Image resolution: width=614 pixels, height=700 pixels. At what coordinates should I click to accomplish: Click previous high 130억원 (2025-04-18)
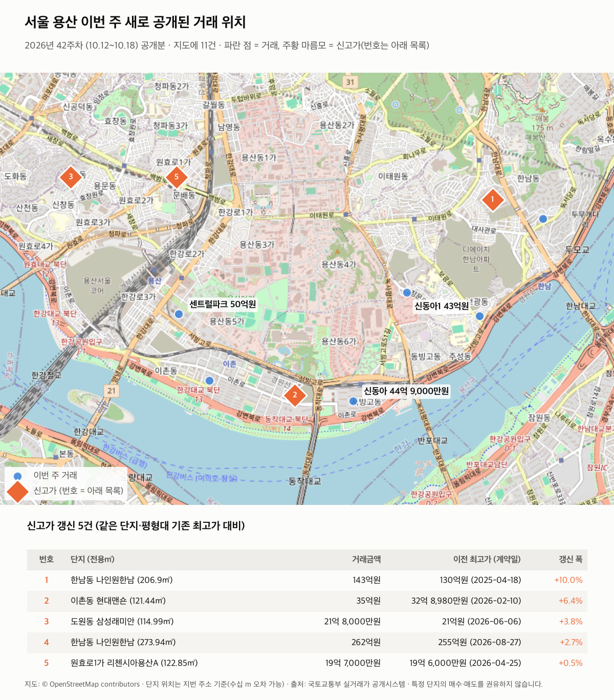coord(480,580)
